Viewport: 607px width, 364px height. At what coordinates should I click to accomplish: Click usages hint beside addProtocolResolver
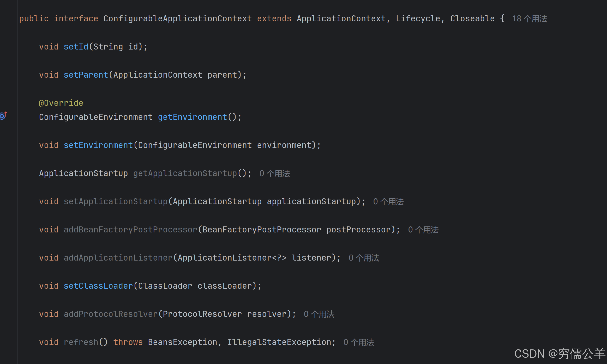click(x=319, y=314)
